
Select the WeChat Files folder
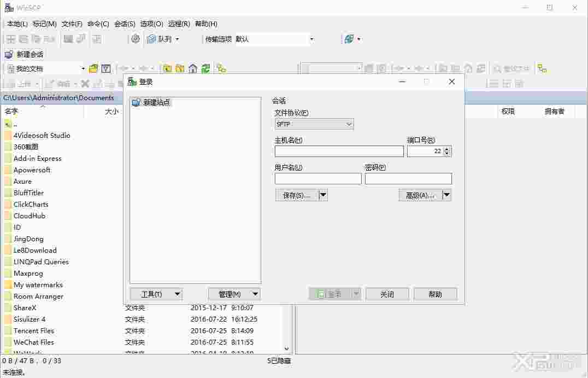[x=34, y=342]
